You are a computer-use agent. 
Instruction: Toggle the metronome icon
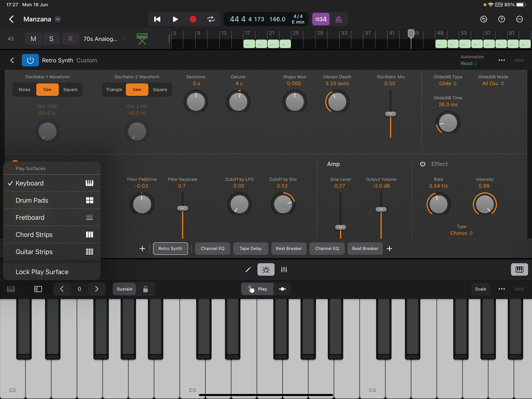click(x=339, y=18)
